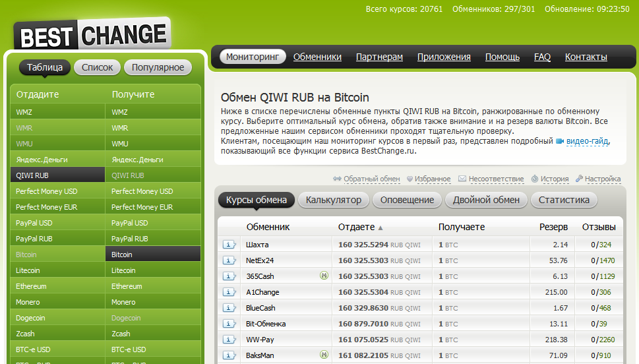This screenshot has height=364, width=639.
Task: Click the video camera icon before видео-гайд
Action: point(560,141)
